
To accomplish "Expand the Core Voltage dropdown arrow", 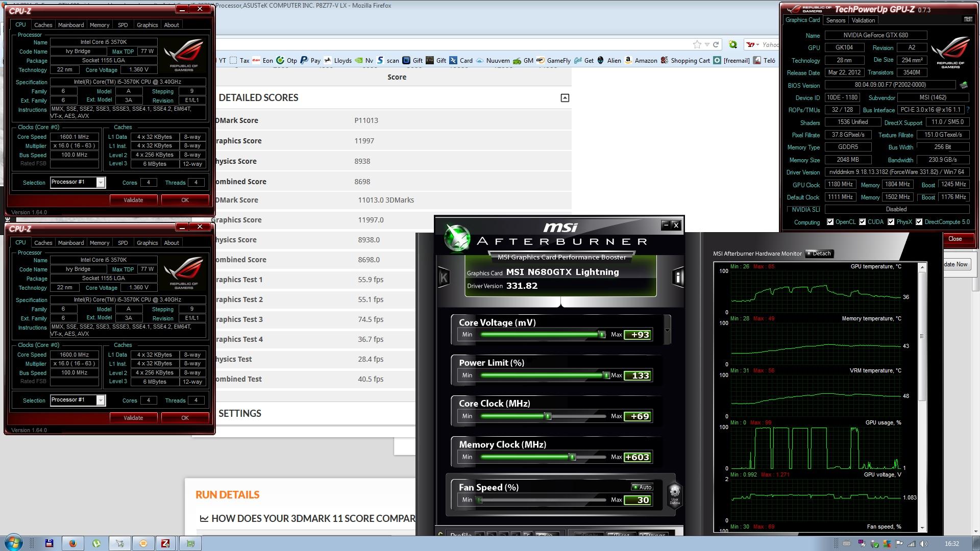I will pyautogui.click(x=667, y=330).
